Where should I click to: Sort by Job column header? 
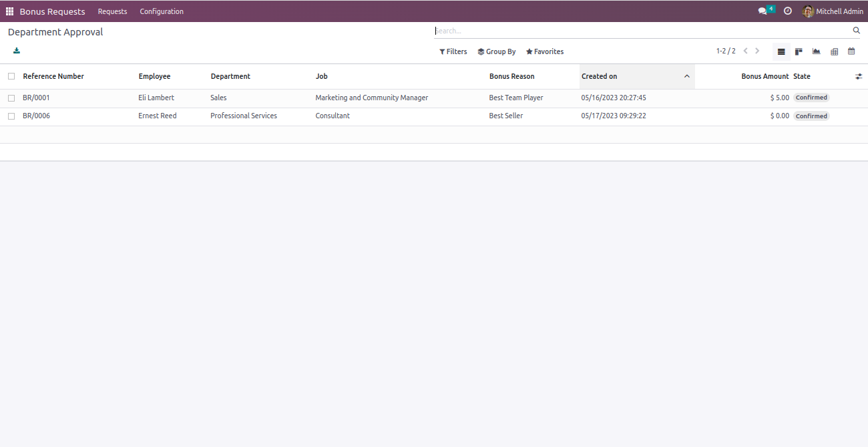click(322, 76)
